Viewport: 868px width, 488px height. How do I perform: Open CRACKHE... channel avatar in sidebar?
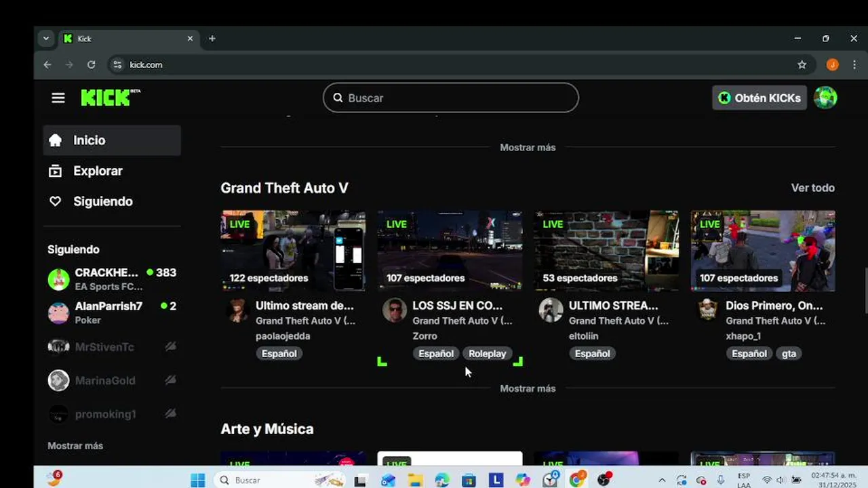[58, 279]
